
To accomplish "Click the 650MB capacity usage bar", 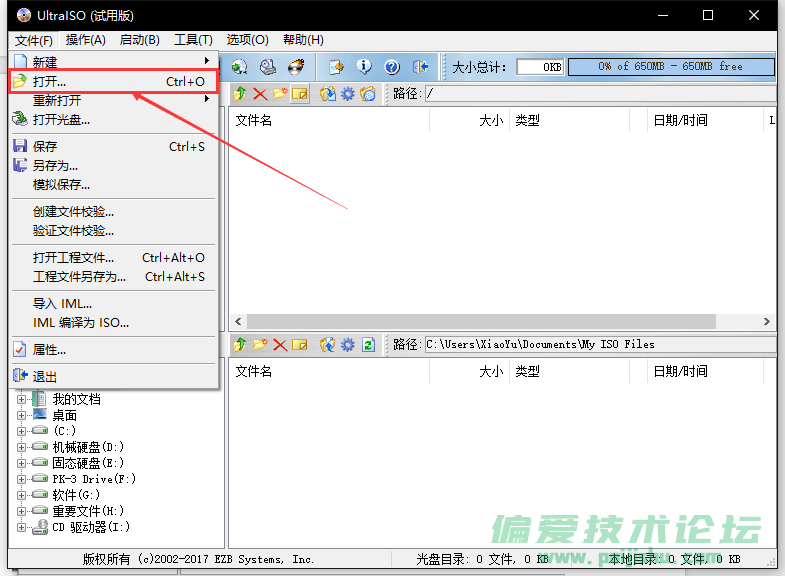I will click(x=671, y=67).
